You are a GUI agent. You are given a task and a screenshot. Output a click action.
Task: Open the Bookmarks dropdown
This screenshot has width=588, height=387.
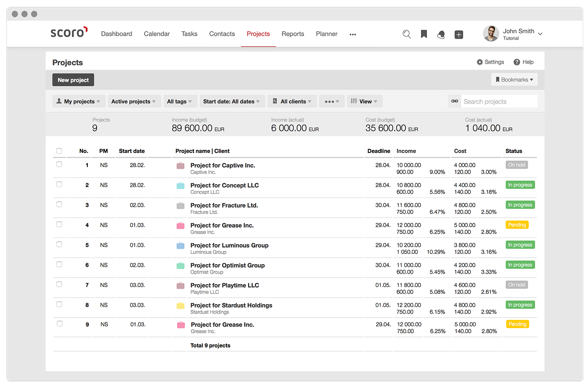514,80
